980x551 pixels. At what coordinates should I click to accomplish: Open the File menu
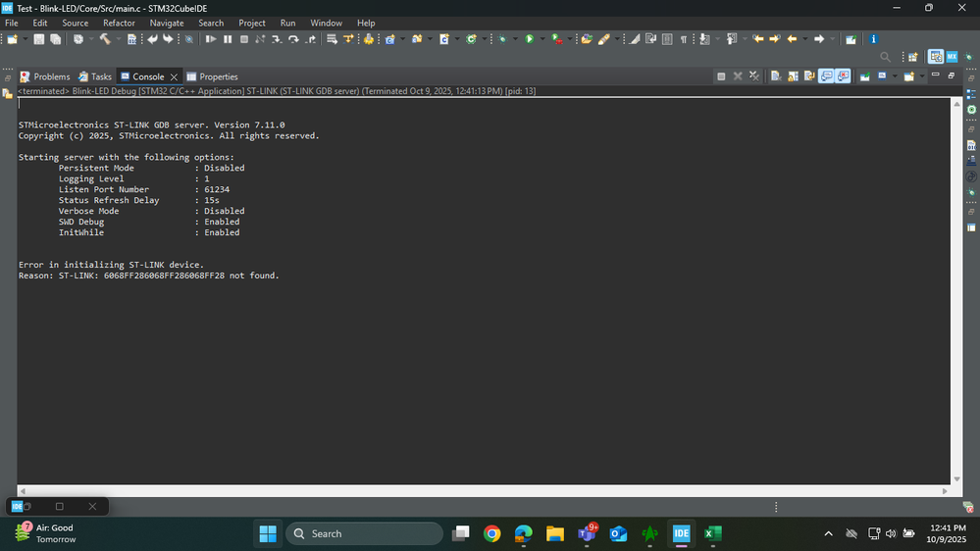coord(11,24)
